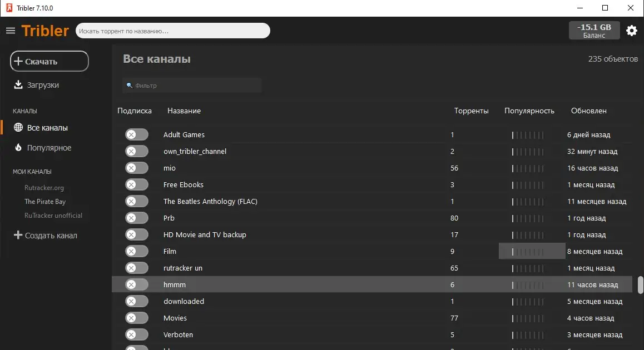This screenshot has height=350, width=644.
Task: Toggle subscription for Movies channel
Action: tap(137, 318)
